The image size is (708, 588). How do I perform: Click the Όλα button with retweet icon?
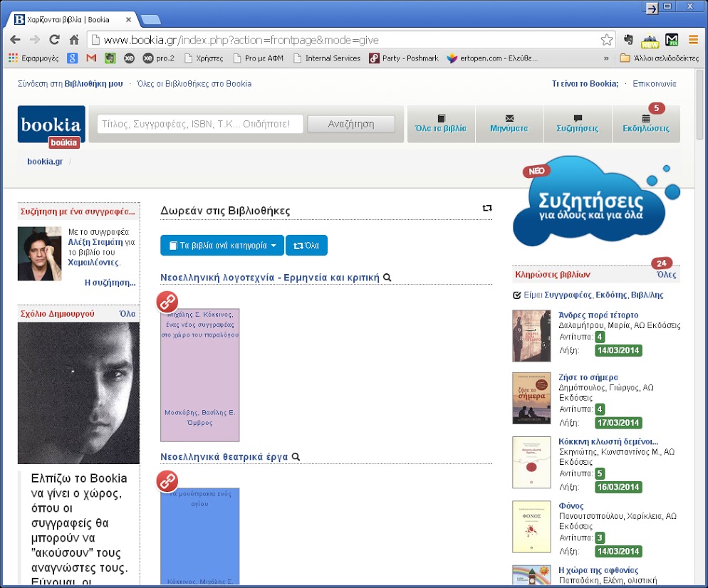[306, 246]
